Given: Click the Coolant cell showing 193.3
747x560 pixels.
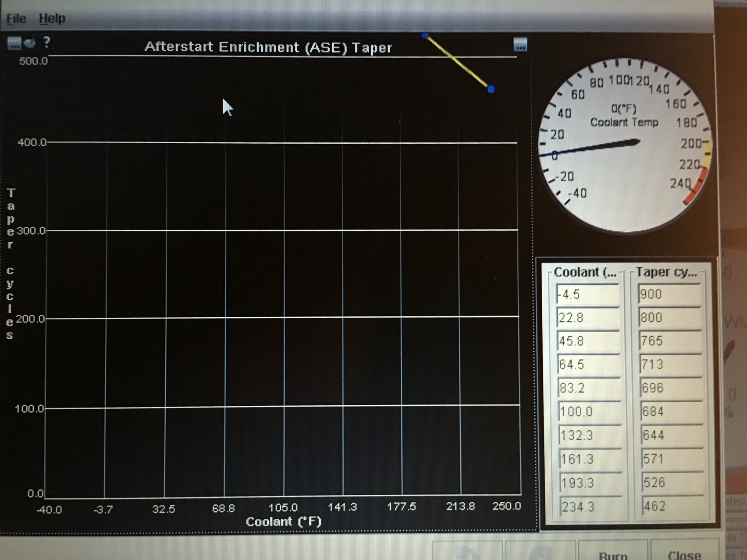Looking at the screenshot, I should pos(591,483).
